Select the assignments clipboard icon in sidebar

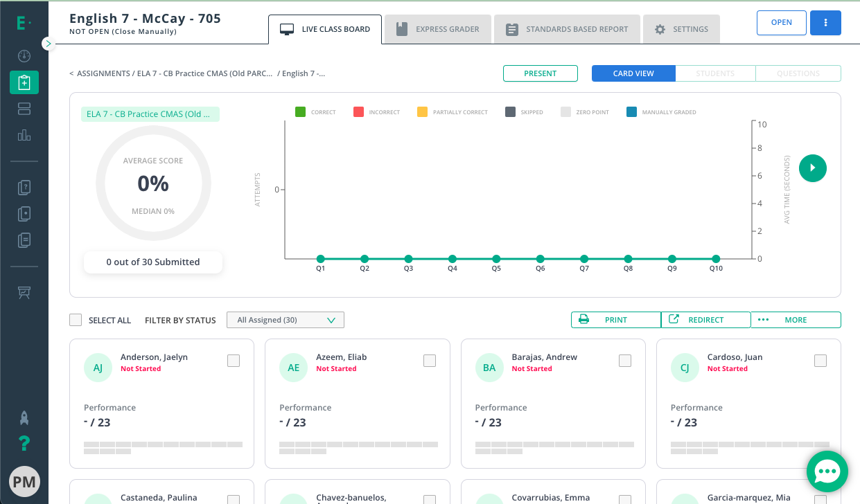coord(24,82)
